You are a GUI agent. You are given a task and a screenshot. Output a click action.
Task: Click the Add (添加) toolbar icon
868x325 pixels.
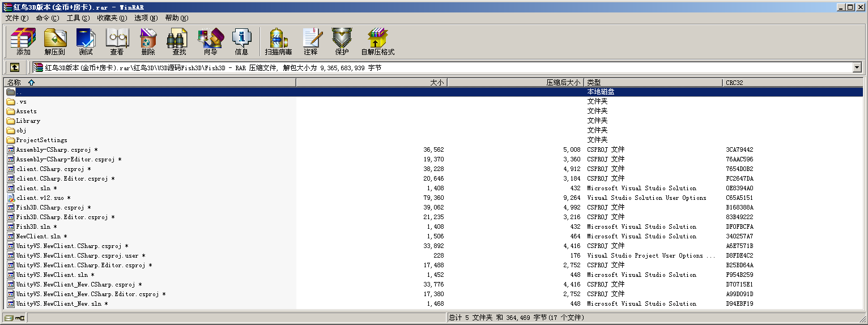[23, 41]
